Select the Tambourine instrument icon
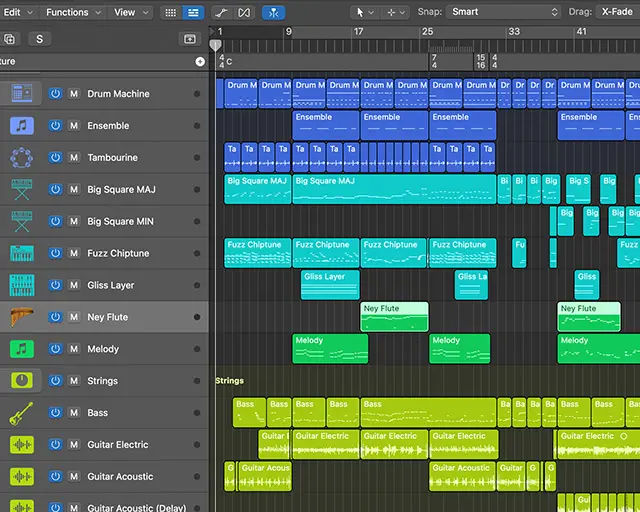 (x=21, y=157)
